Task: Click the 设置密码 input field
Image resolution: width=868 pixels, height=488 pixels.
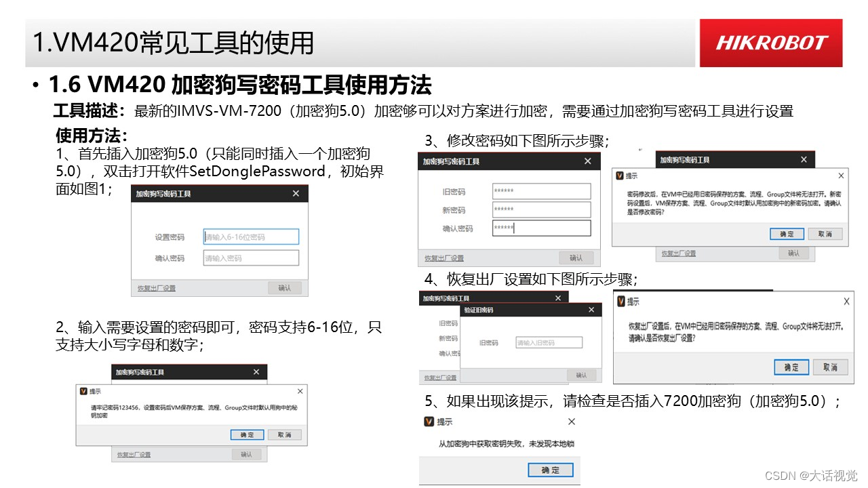Action: pos(251,236)
